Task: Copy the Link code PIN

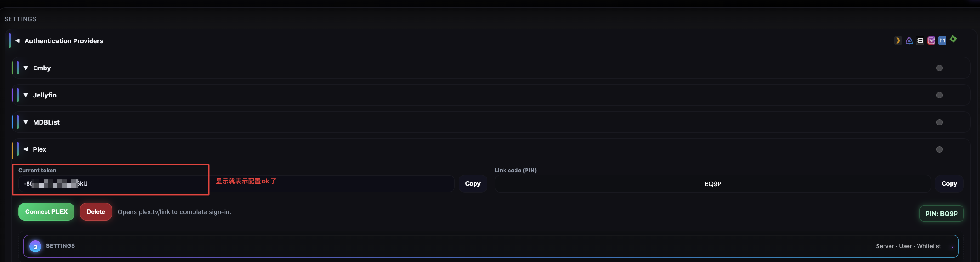Action: coord(949,183)
